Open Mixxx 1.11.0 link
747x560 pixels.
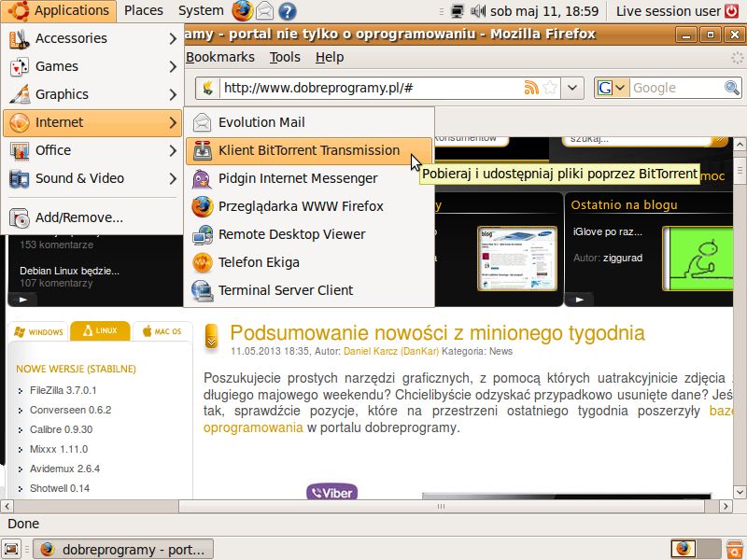(59, 449)
